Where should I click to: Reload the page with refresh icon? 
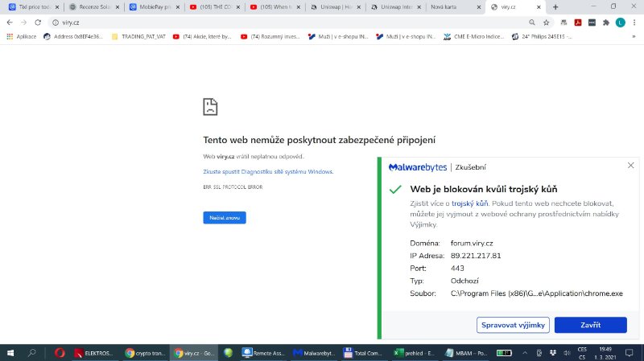point(38,23)
